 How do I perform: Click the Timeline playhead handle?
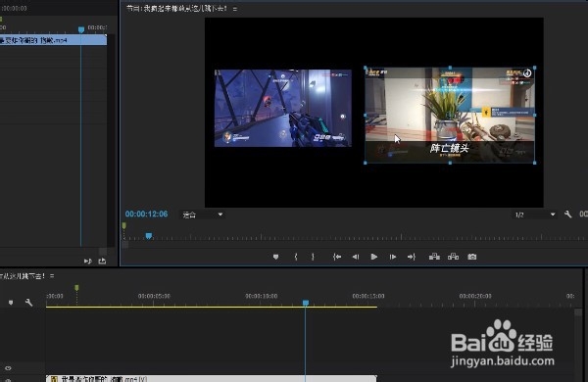click(x=306, y=303)
